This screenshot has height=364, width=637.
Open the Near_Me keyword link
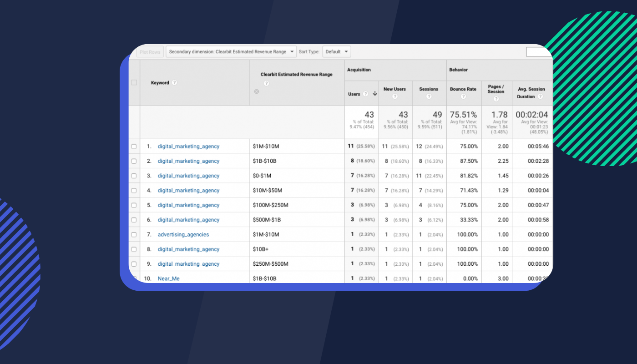(x=168, y=278)
